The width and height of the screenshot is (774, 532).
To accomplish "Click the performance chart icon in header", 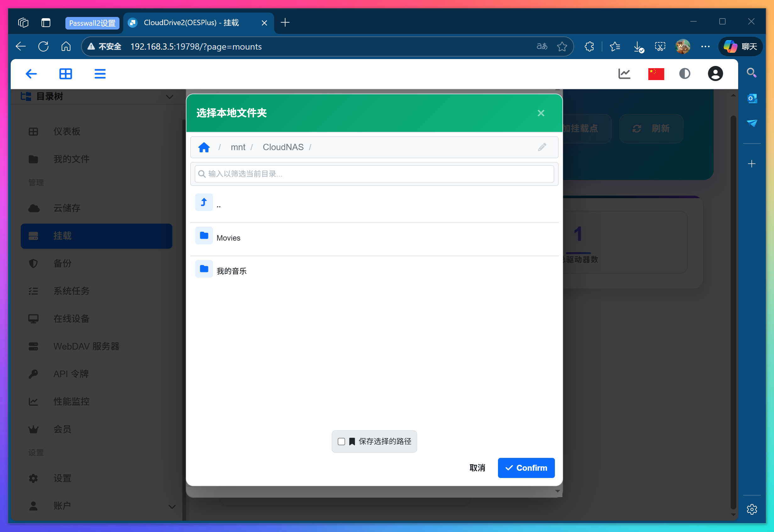I will (x=624, y=74).
